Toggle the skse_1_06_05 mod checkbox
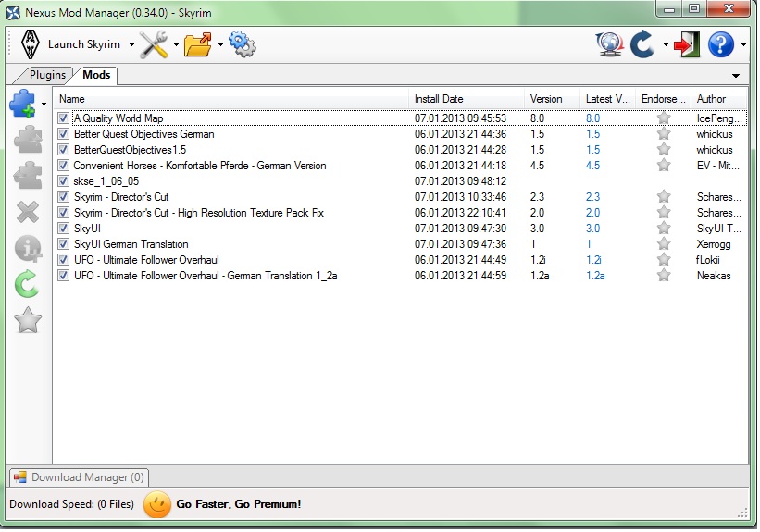Screen dimensions: 760x532 coord(63,181)
